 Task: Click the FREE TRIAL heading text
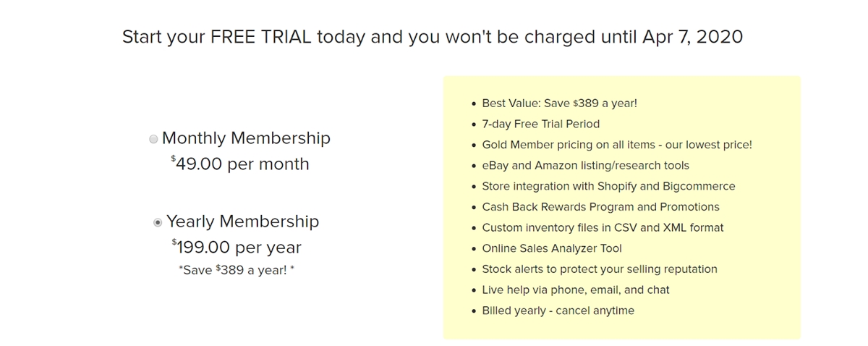(x=287, y=37)
